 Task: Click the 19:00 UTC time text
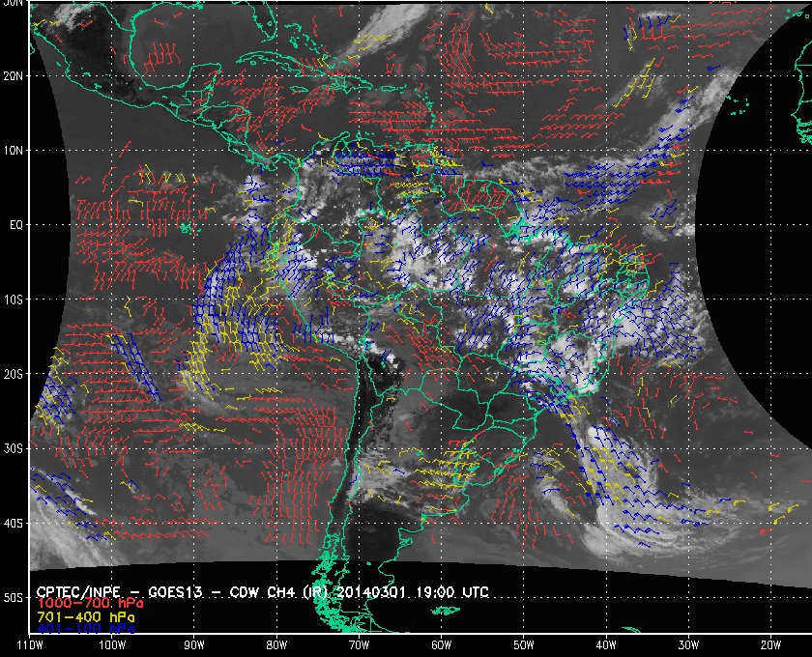[452, 592]
